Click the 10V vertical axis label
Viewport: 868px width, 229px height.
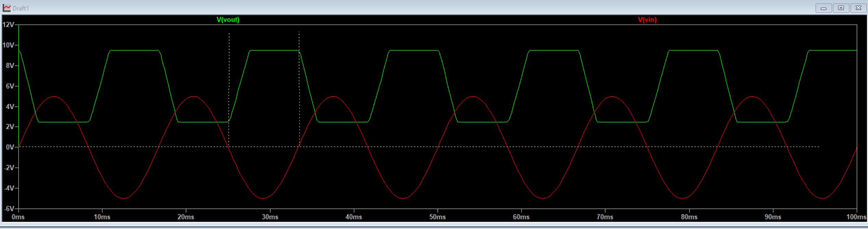[x=8, y=45]
